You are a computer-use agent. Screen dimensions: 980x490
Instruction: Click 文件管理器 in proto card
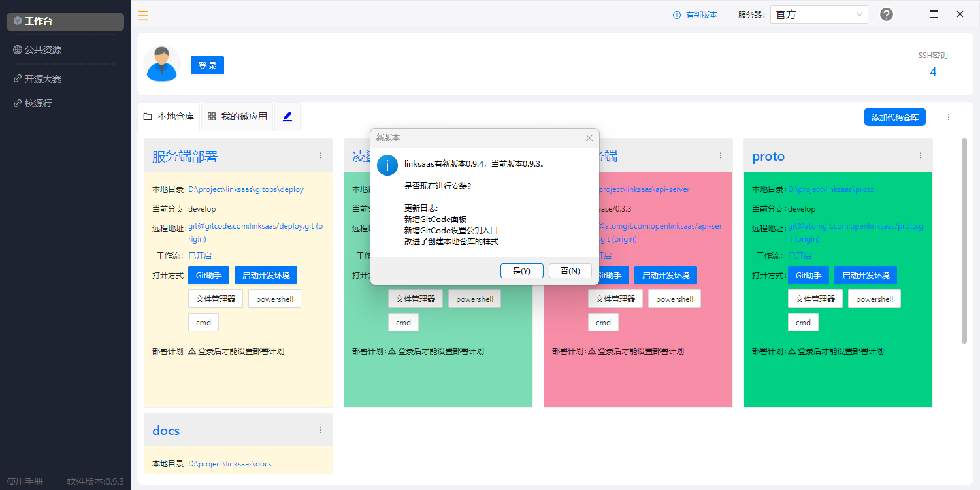pyautogui.click(x=815, y=299)
